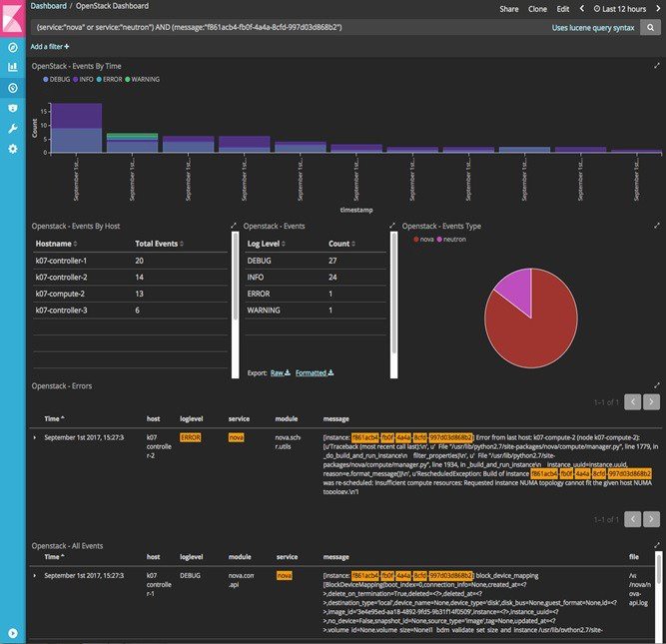Expand the ERROR row in Errors table
Viewport: 666px width, 644px height.
(35, 437)
